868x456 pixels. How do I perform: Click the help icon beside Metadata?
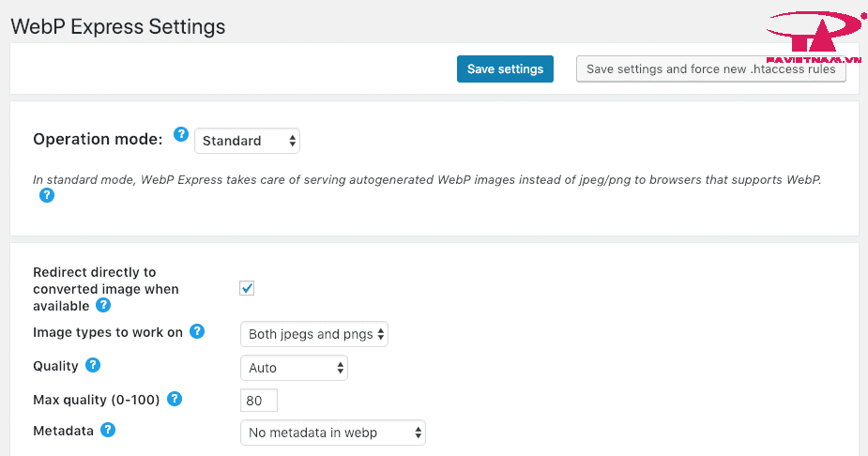tap(108, 430)
